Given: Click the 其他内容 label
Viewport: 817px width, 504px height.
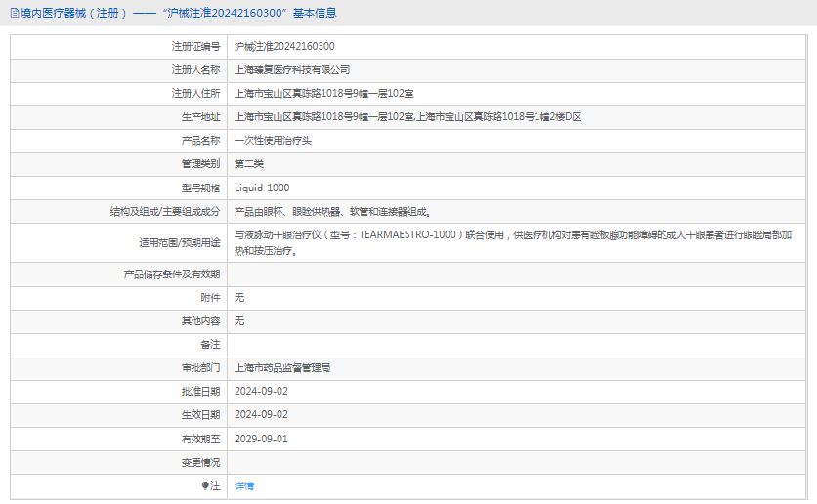Looking at the screenshot, I should click(200, 320).
